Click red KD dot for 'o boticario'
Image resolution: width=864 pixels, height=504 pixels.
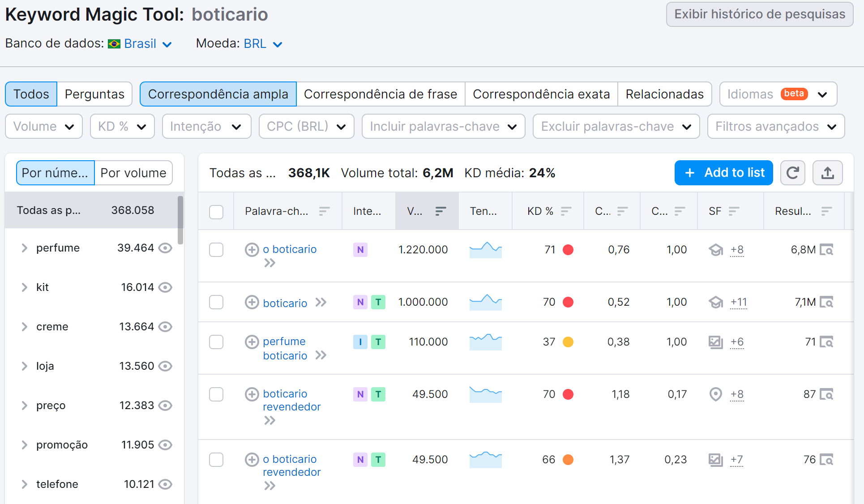tap(568, 250)
